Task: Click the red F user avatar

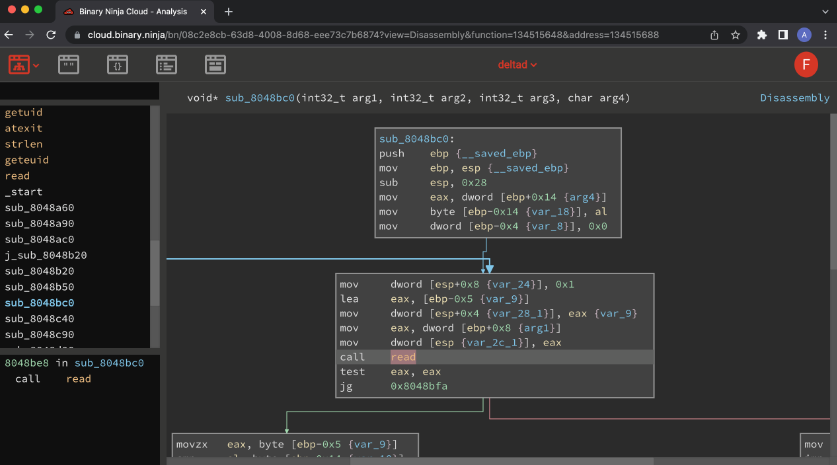Action: tap(806, 65)
